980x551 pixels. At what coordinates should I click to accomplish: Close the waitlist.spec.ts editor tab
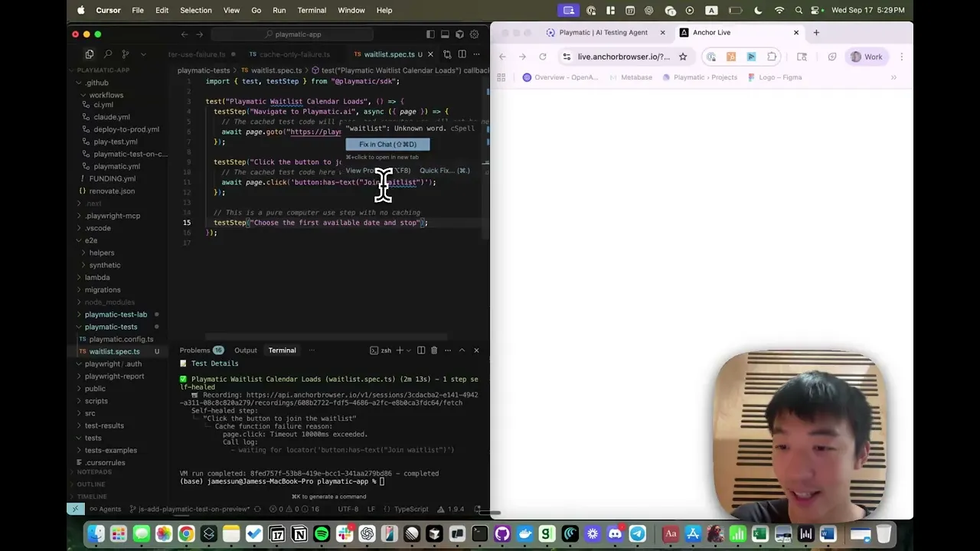pyautogui.click(x=430, y=54)
